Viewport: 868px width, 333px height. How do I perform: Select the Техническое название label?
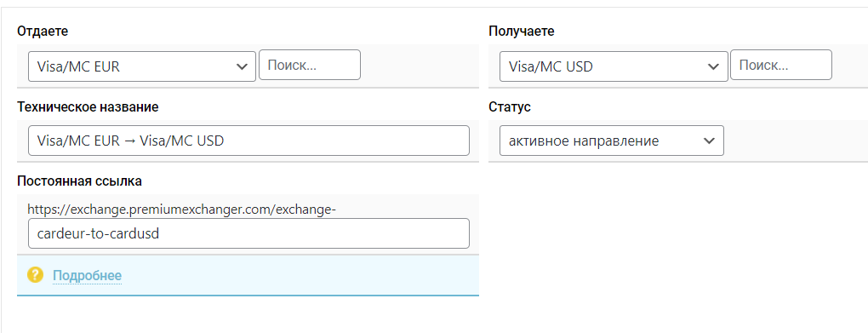[88, 107]
